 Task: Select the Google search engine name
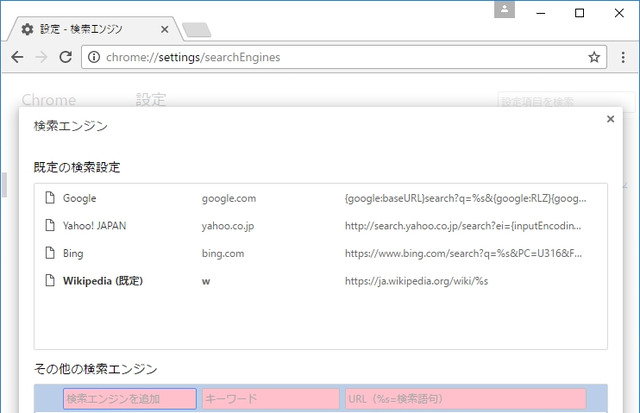coord(80,198)
